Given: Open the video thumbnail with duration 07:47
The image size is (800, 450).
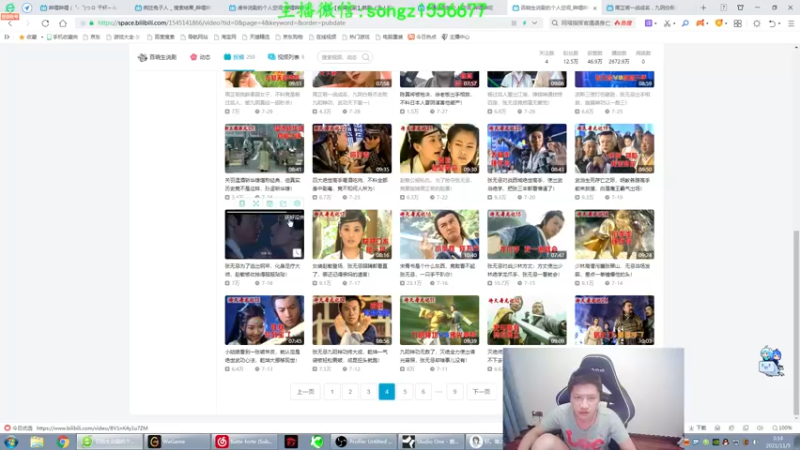Looking at the screenshot, I should tap(527, 234).
